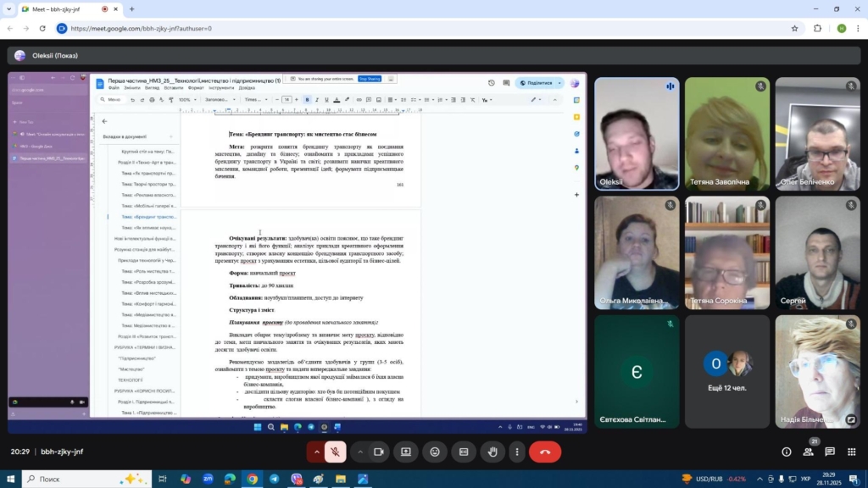
Task: Raise your hand in the meeting
Action: [x=492, y=452]
